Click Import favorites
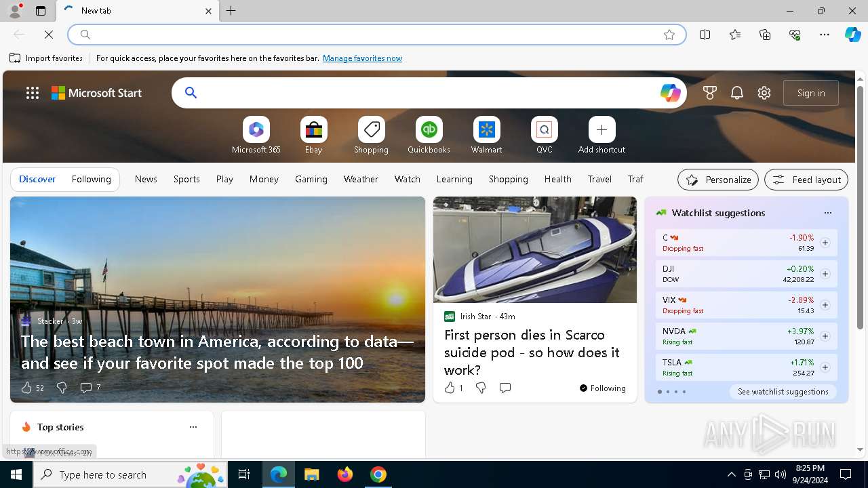This screenshot has height=488, width=868. click(x=46, y=58)
